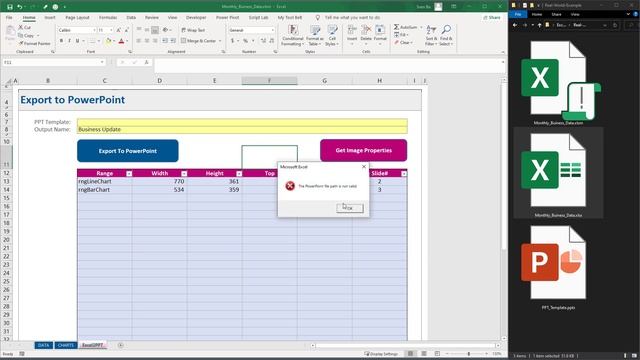Screen dimensions: 640x360
Task: Switch to Page Break Preview in status bar
Action: [x=437, y=353]
